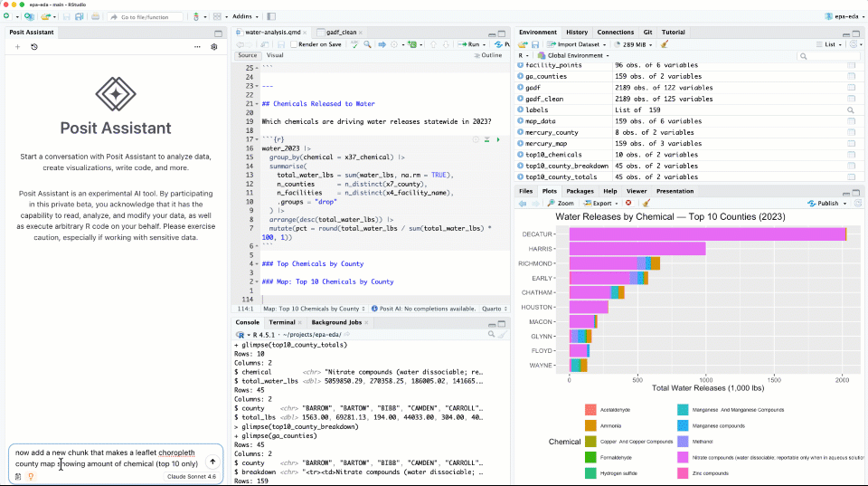Viewport: 868px width, 486px height.
Task: Open the Export dropdown in Plots pane
Action: click(601, 204)
